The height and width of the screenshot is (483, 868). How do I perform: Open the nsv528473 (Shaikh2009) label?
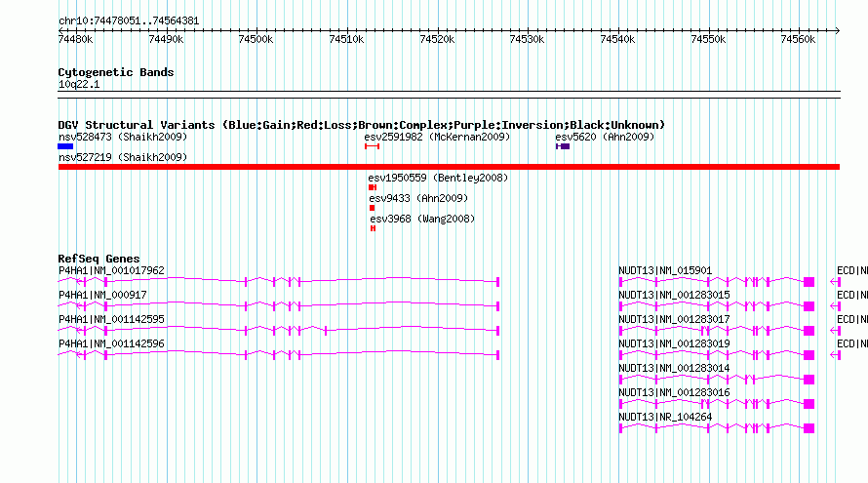[123, 137]
